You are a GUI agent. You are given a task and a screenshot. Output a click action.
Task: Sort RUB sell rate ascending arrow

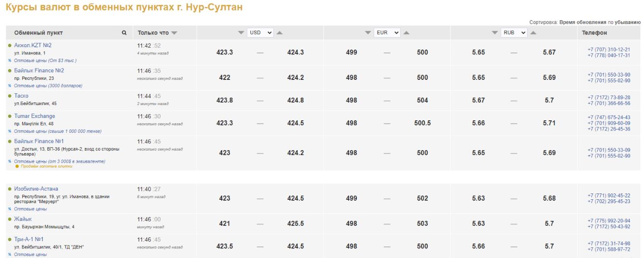point(533,33)
